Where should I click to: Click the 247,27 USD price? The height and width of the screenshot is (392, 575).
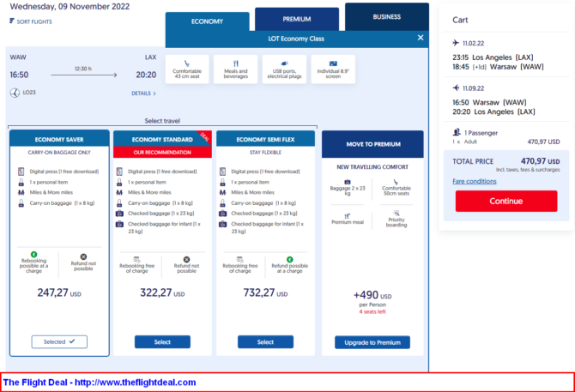tap(59, 292)
